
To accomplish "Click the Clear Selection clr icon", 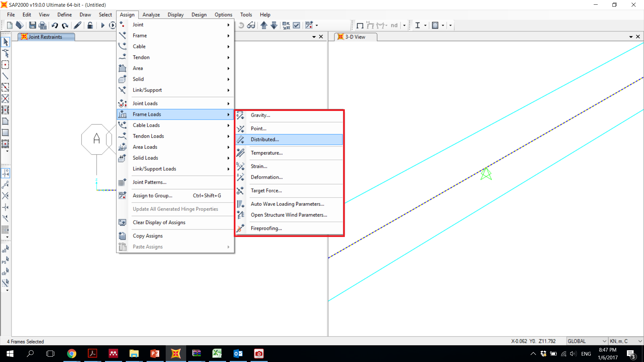I will [x=5, y=271].
